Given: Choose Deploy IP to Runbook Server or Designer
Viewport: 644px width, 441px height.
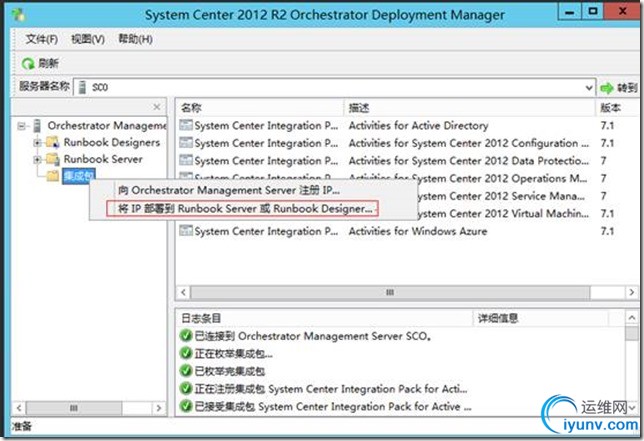Looking at the screenshot, I should click(245, 209).
